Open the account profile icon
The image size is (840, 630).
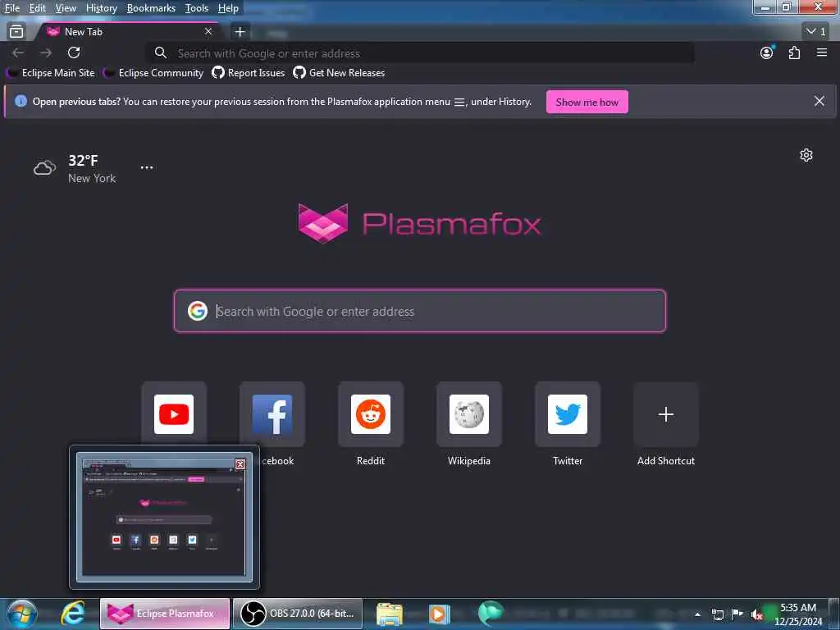[x=767, y=52]
